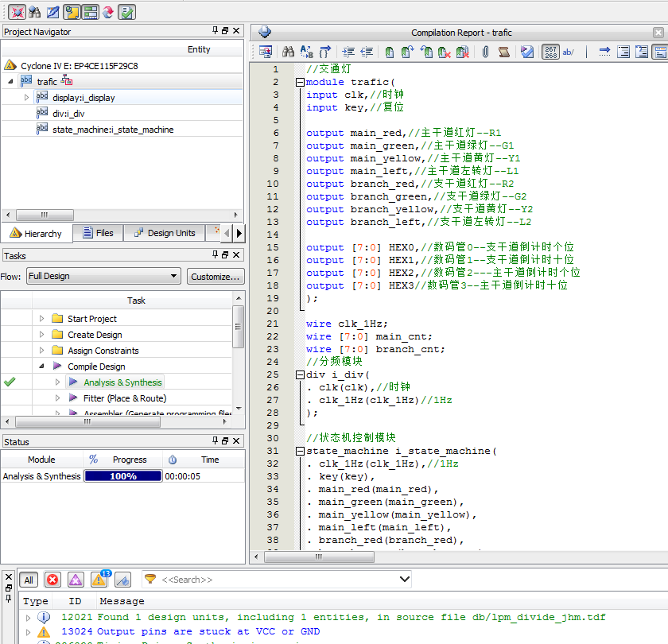Screen dimensions: 668x644
Task: Expand the display:i_display tree node
Action: click(x=25, y=97)
